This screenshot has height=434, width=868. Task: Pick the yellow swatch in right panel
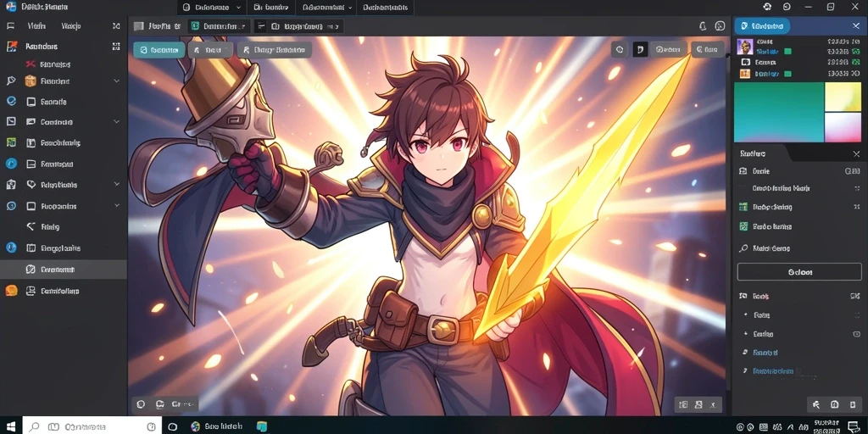point(843,97)
